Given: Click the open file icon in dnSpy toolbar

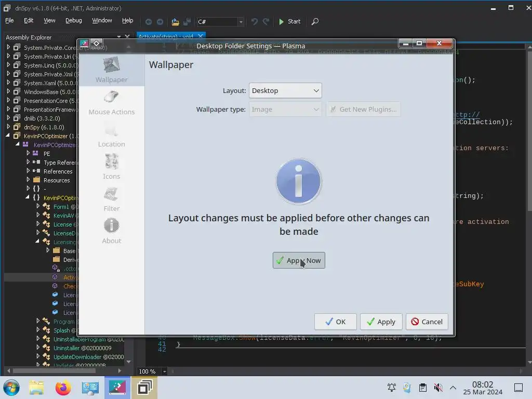Looking at the screenshot, I should point(175,22).
